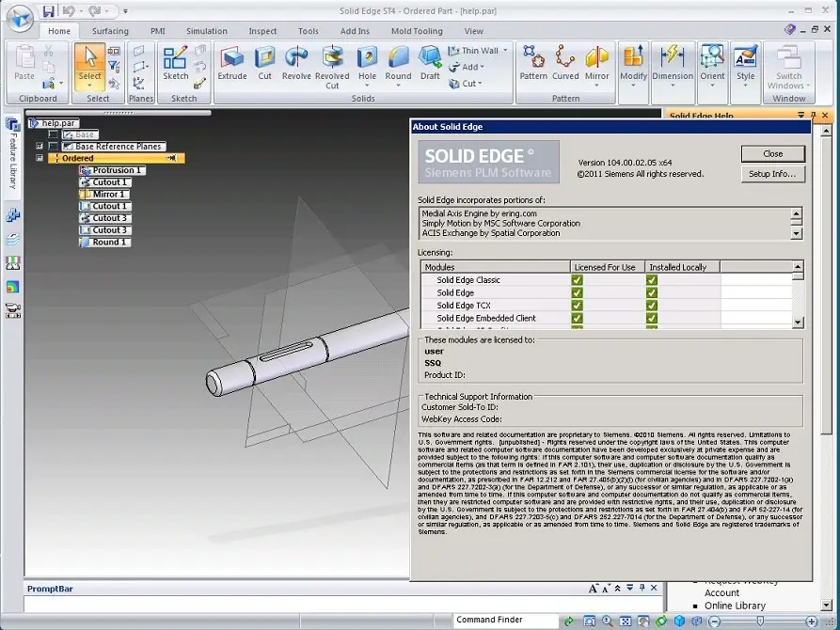The width and height of the screenshot is (840, 630).
Task: Expand the Thin Wall dropdown arrow
Action: [x=505, y=51]
